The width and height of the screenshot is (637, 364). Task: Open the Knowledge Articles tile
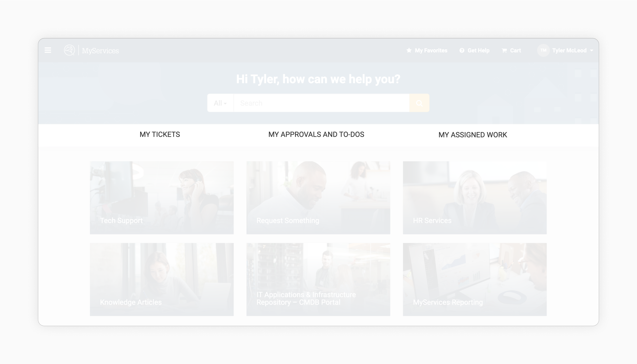(x=162, y=279)
